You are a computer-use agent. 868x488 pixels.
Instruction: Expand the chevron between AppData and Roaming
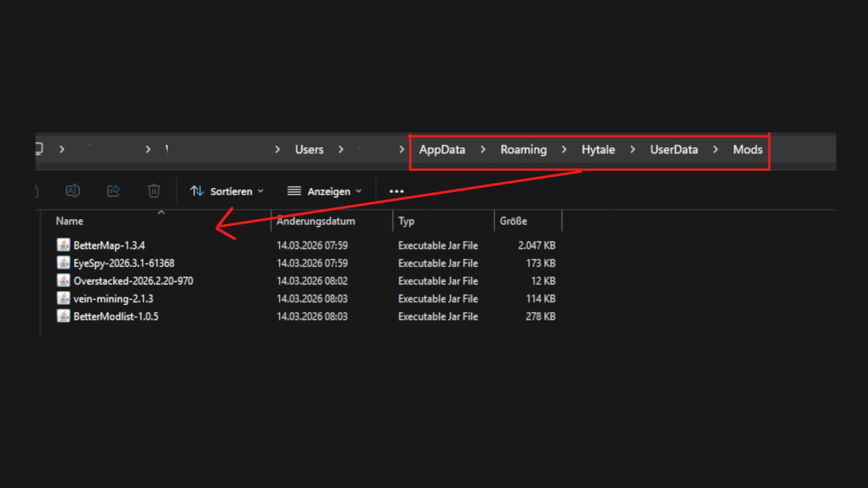pyautogui.click(x=483, y=150)
